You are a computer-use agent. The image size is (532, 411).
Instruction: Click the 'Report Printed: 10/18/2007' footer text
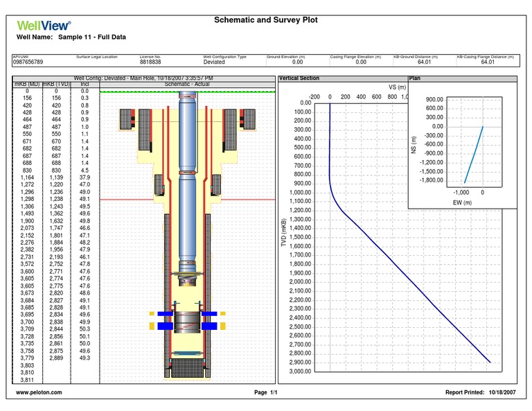[x=481, y=392]
